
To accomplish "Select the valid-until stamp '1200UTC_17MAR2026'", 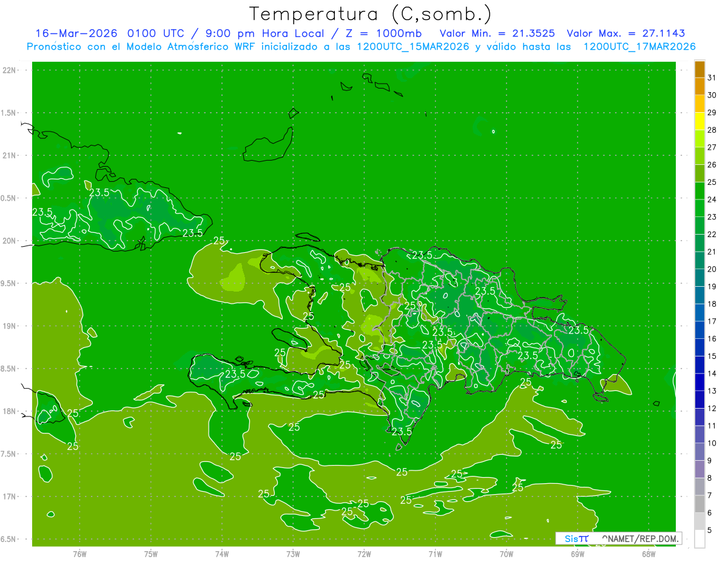I will click(x=639, y=47).
